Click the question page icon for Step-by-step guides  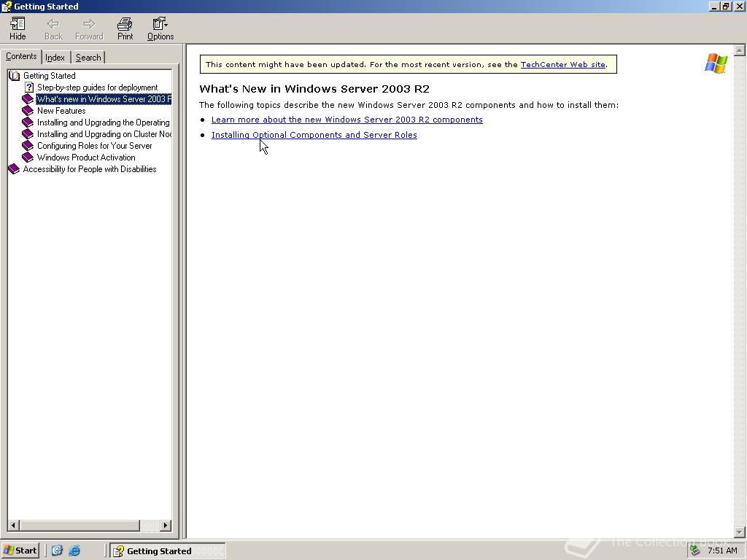pos(29,87)
